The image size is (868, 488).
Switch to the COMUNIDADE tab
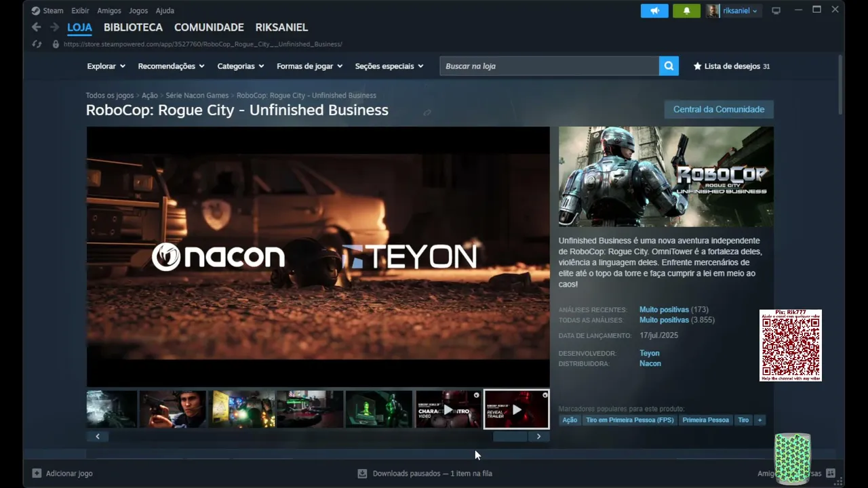pyautogui.click(x=209, y=28)
